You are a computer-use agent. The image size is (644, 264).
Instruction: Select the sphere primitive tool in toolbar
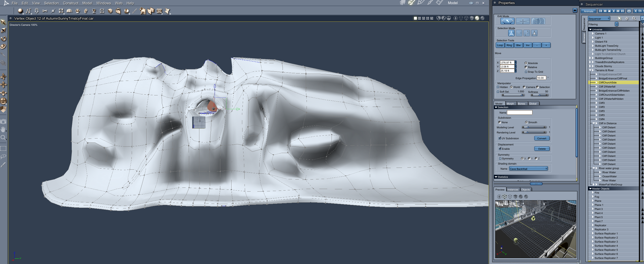[20, 11]
